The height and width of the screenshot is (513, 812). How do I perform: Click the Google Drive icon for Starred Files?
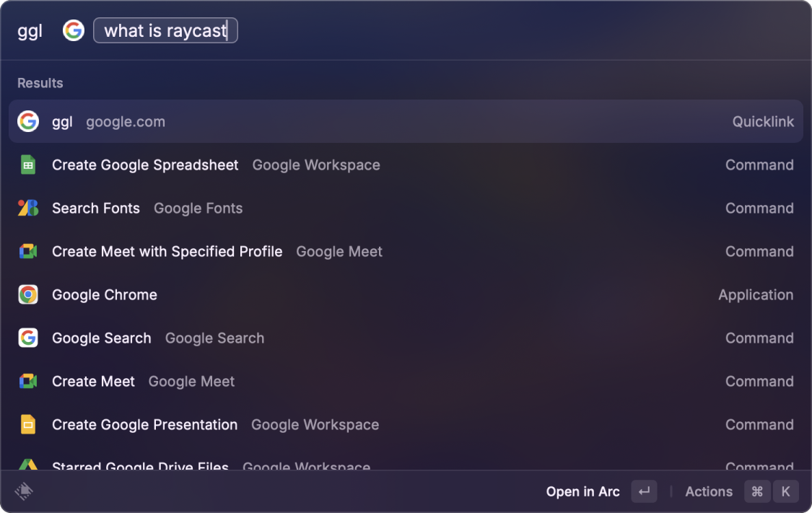point(28,465)
